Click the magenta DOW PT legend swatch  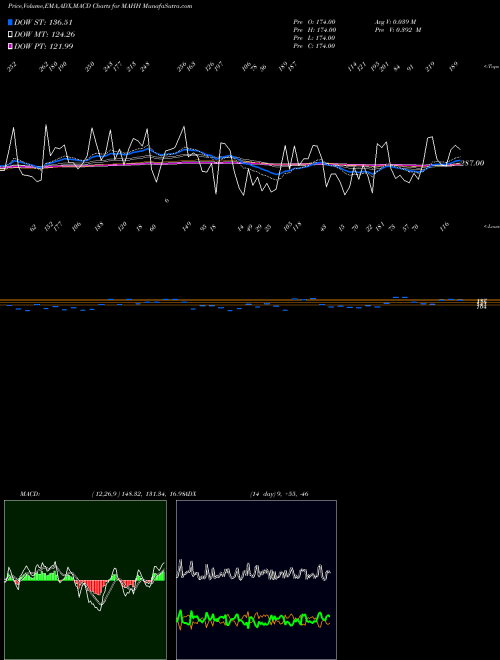(x=11, y=46)
